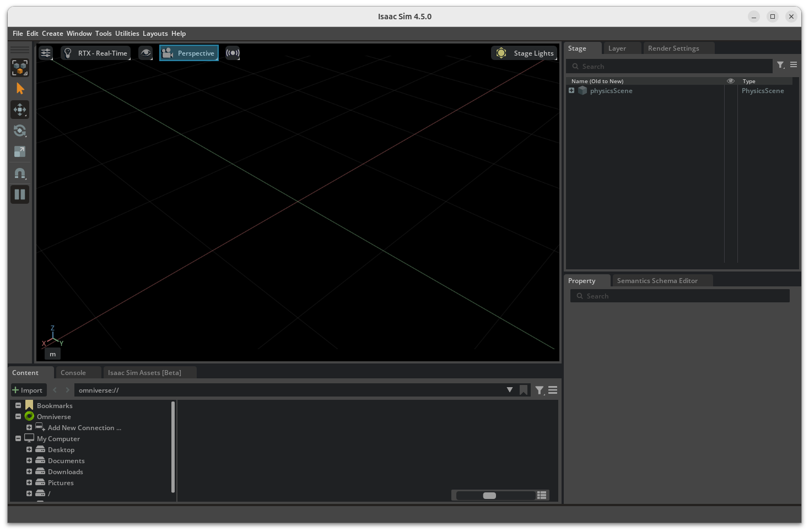Open the Stage Lights button
809x532 pixels.
point(525,53)
